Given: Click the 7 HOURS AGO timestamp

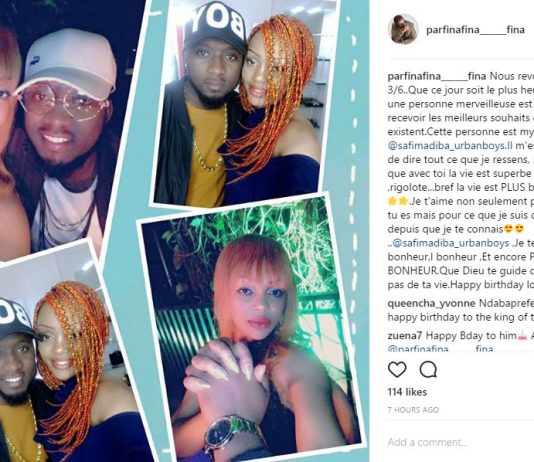Looking at the screenshot, I should [413, 410].
